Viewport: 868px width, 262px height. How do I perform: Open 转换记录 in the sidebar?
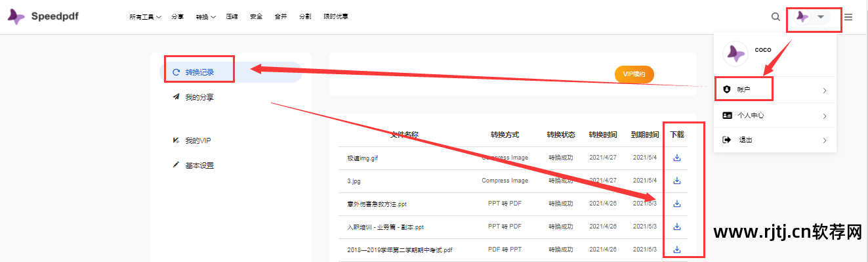tap(231, 72)
